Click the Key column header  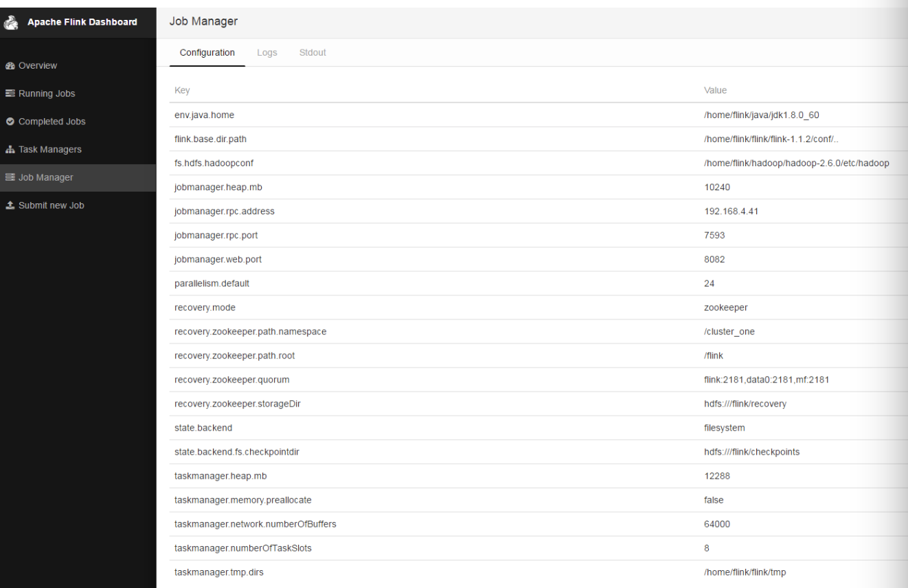coord(183,91)
